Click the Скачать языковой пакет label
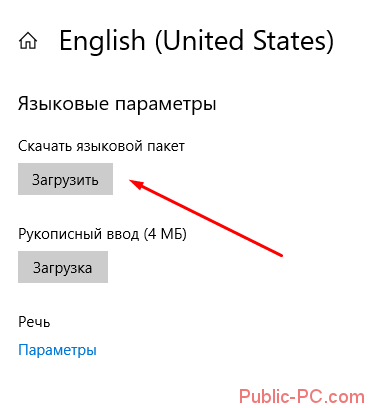Image resolution: width=369 pixels, height=408 pixels. coord(101,146)
